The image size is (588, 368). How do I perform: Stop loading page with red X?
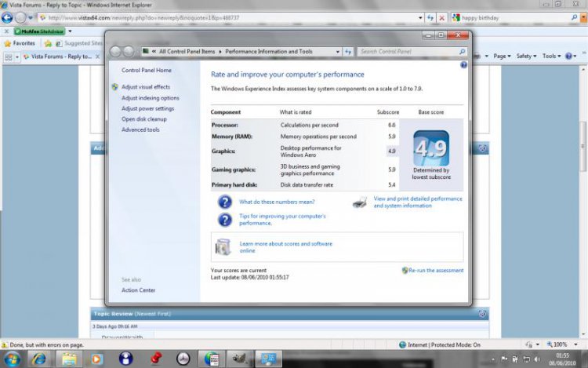coord(442,17)
